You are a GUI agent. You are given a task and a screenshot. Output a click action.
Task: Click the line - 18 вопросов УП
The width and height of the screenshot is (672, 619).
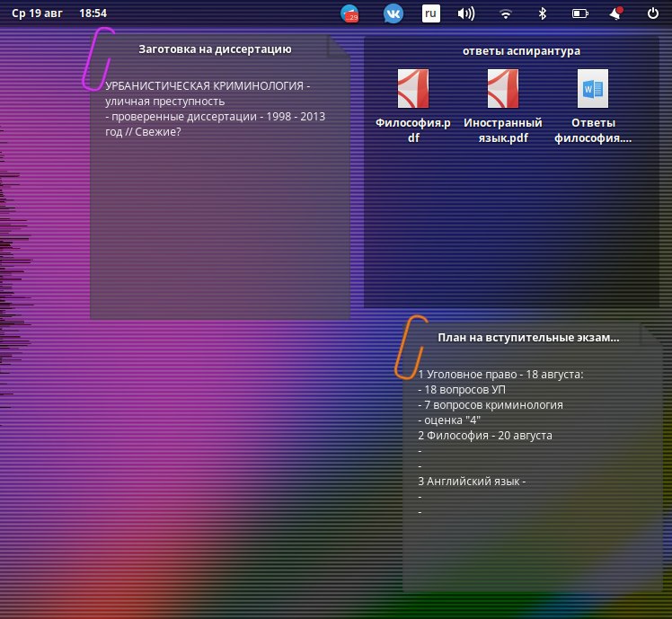[462, 390]
